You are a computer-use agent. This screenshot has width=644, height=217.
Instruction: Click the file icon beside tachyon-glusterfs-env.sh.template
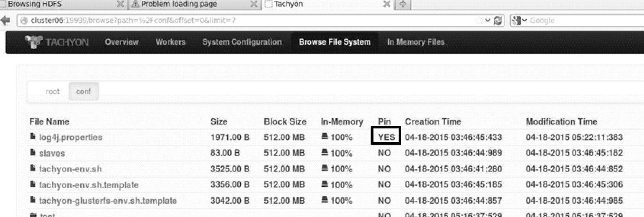33,200
